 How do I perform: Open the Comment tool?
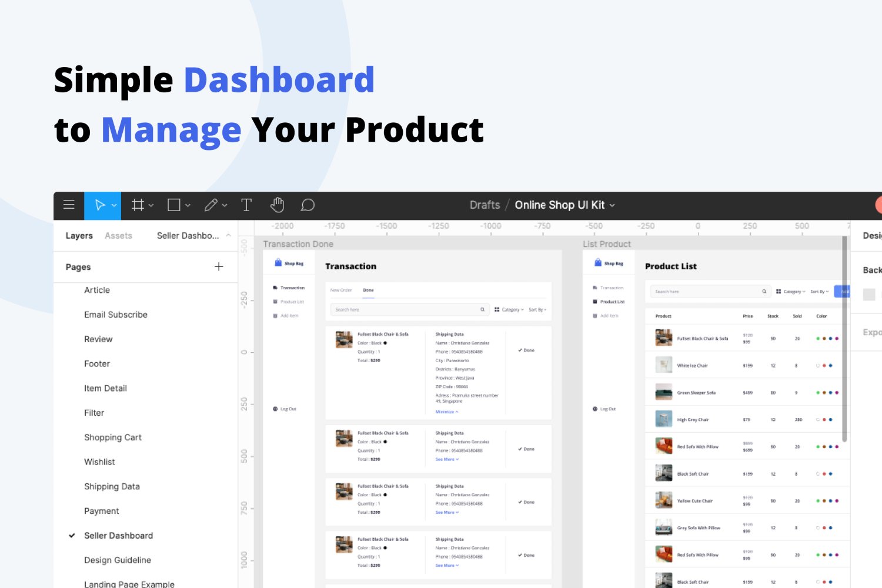pyautogui.click(x=308, y=205)
